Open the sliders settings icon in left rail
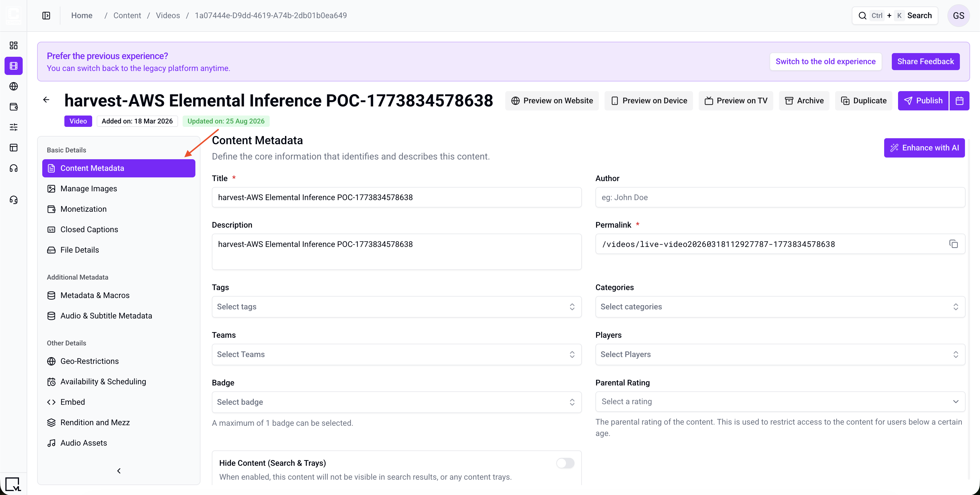Image resolution: width=980 pixels, height=495 pixels. tap(14, 127)
